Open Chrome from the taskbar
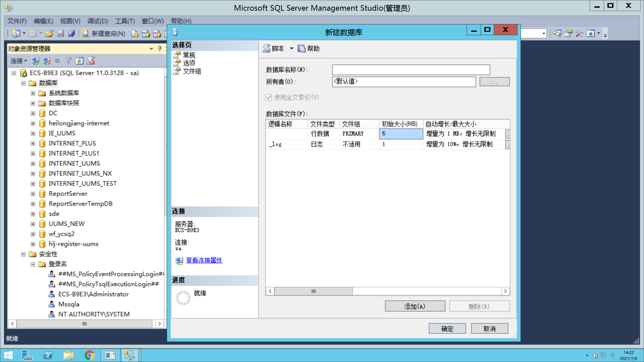Image resolution: width=644 pixels, height=362 pixels. point(89,355)
